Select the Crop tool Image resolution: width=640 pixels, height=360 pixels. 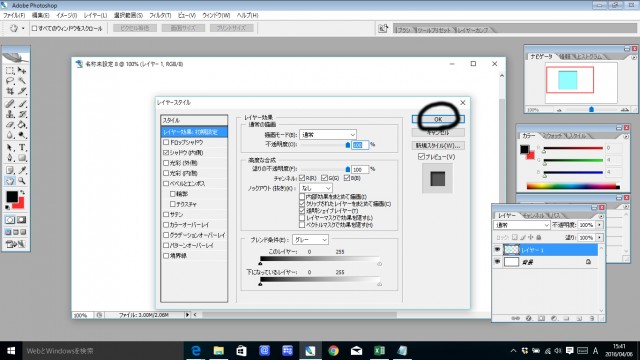pyautogui.click(x=10, y=91)
